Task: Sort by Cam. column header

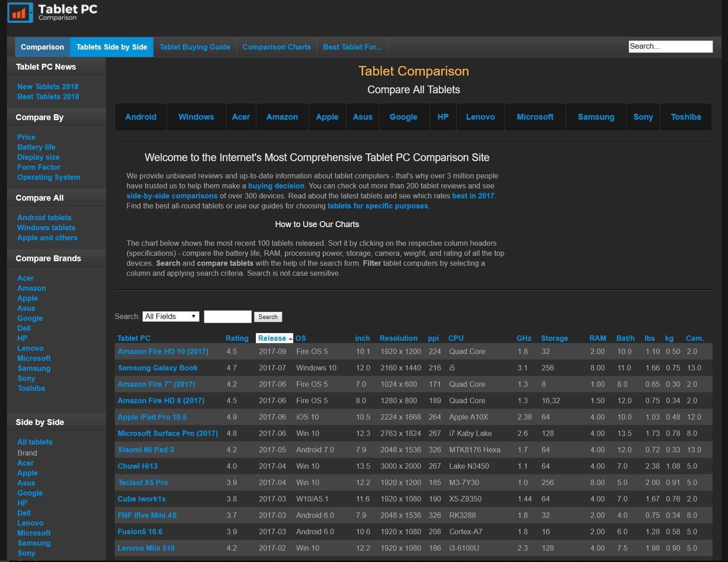Action: click(x=694, y=338)
